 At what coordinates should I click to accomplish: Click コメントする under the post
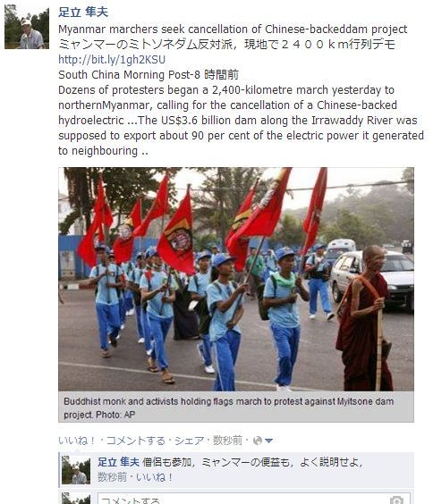click(x=135, y=441)
